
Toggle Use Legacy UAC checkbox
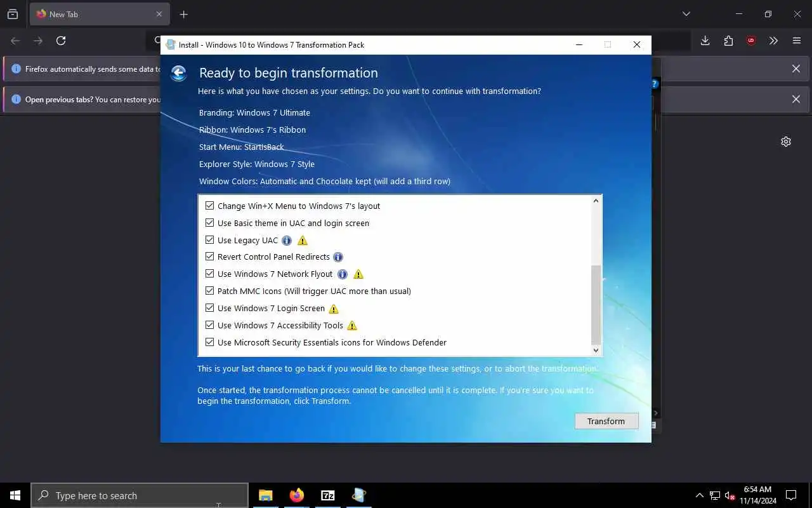pos(209,240)
